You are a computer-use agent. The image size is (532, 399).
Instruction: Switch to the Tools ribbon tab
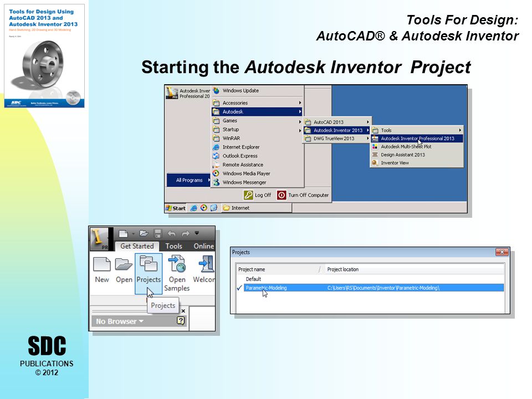click(173, 246)
